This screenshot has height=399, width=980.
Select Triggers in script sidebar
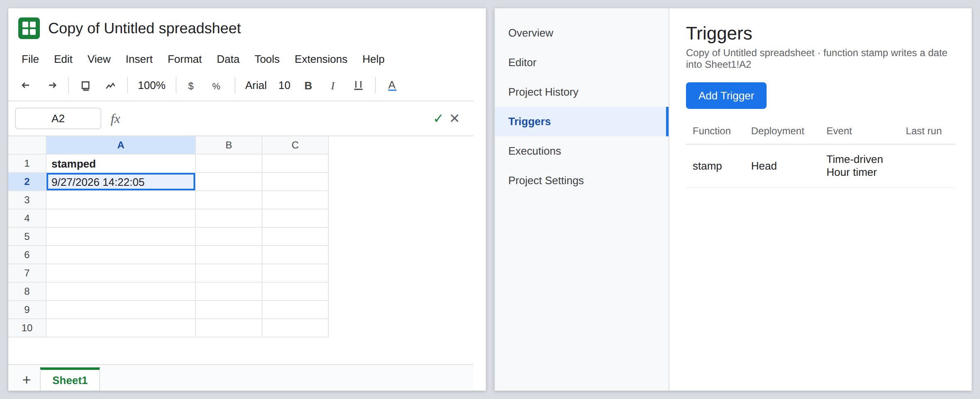tap(581, 121)
